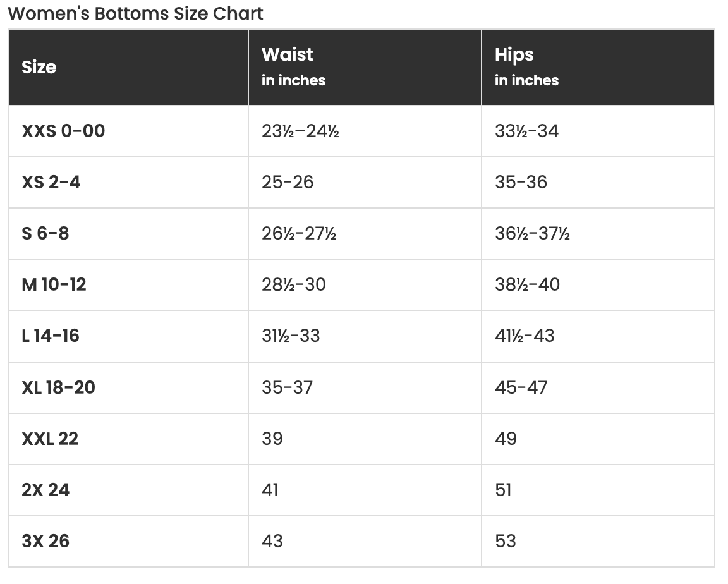Select the Size column header

[39, 67]
